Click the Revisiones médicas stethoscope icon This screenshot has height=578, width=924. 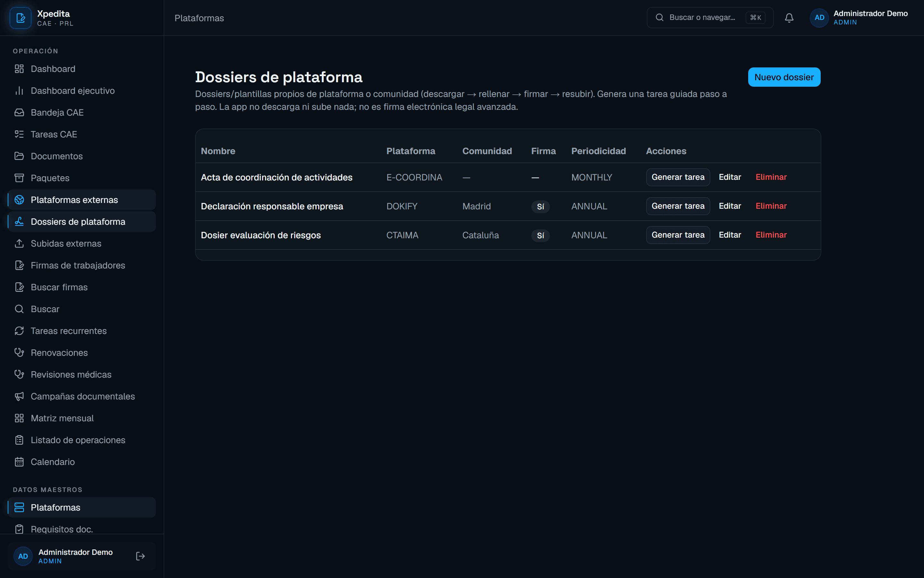coord(19,374)
